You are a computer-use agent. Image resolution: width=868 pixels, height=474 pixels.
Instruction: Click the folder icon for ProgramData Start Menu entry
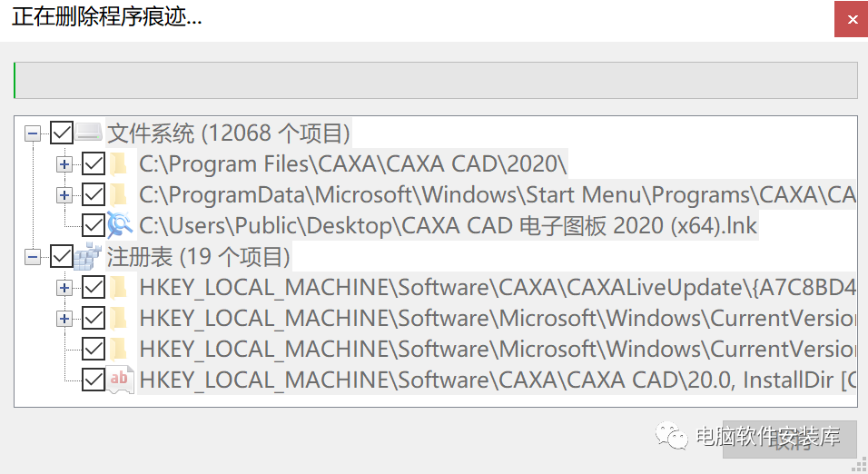point(118,195)
